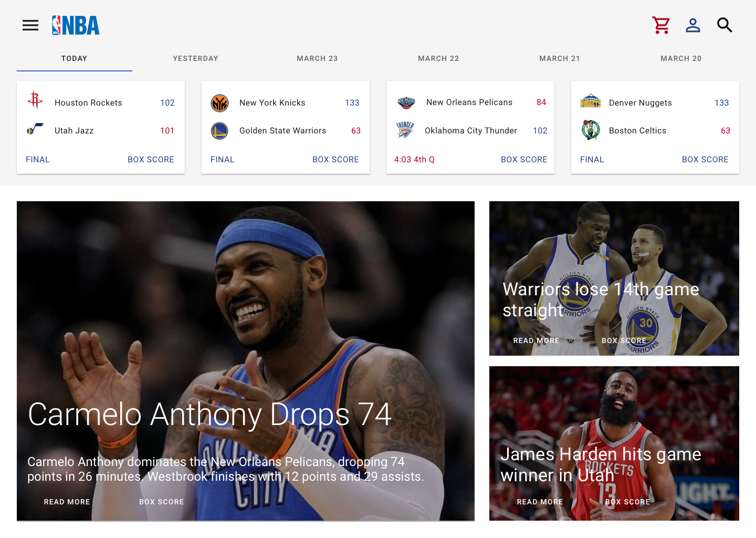Click the New Orleans Pelicans logo
This screenshot has height=538, width=756.
pos(406,102)
